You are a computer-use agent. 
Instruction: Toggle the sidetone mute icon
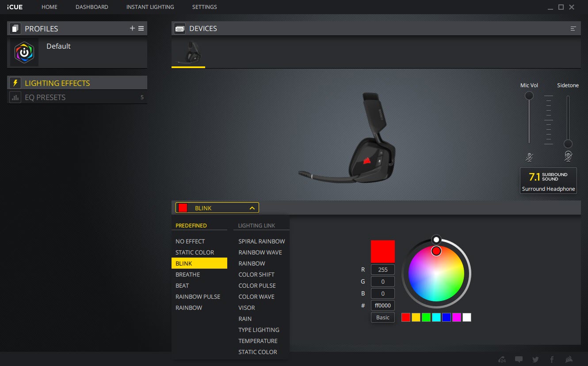[x=568, y=156]
